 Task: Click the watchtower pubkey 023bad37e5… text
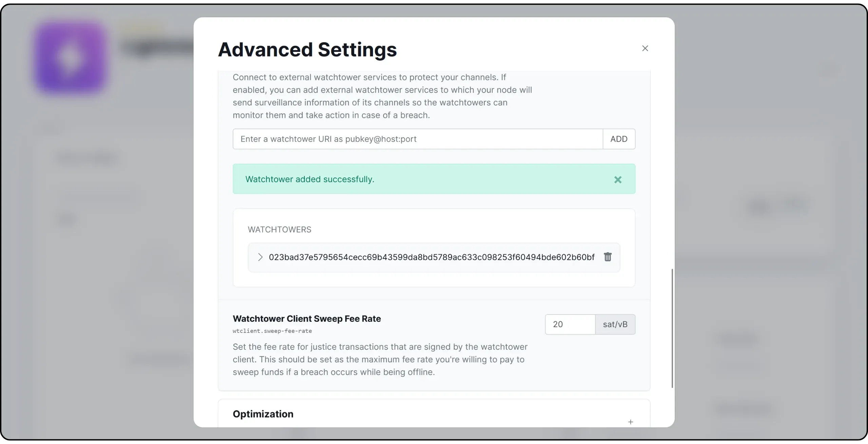point(431,257)
